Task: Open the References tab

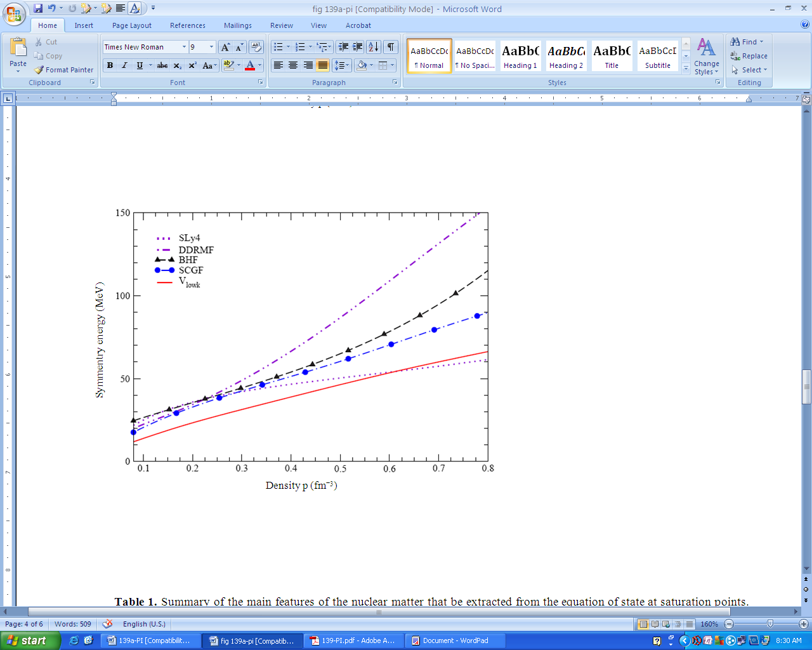Action: 187,25
